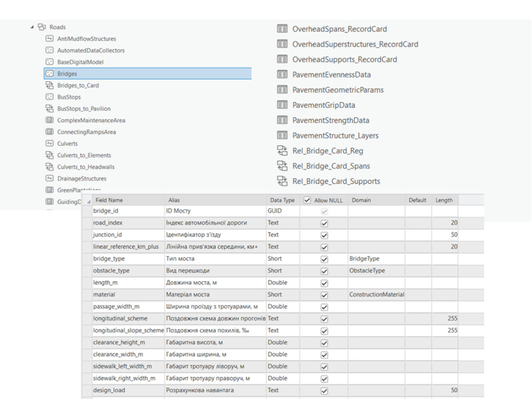Select the AntiMudflowStructures line feature class icon

[x=49, y=38]
